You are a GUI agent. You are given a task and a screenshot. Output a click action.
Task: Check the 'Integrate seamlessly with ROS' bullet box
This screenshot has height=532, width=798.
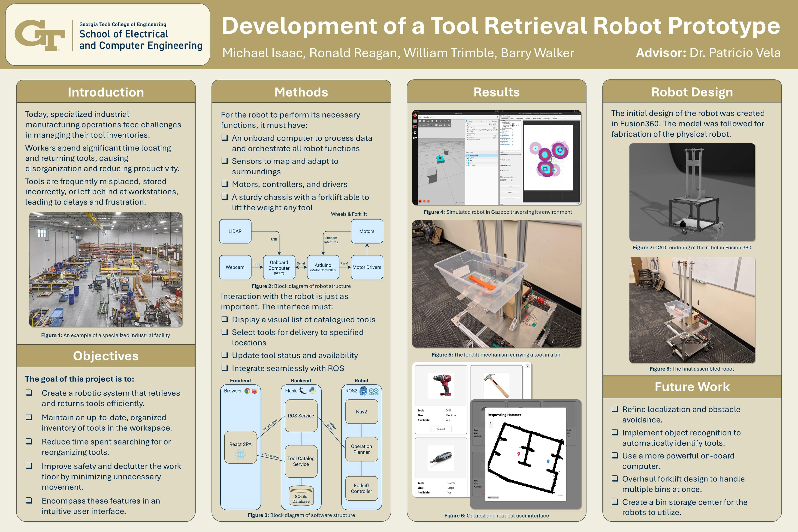tap(225, 368)
